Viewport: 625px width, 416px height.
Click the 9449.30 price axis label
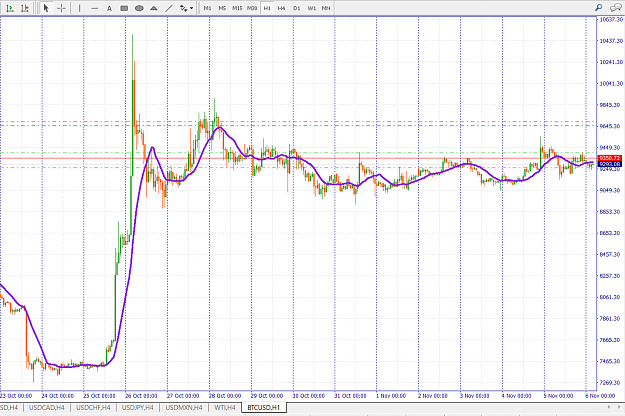(x=611, y=147)
